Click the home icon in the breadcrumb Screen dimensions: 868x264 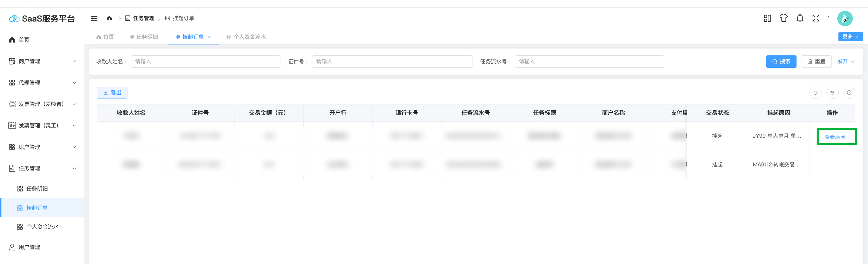pos(109,19)
